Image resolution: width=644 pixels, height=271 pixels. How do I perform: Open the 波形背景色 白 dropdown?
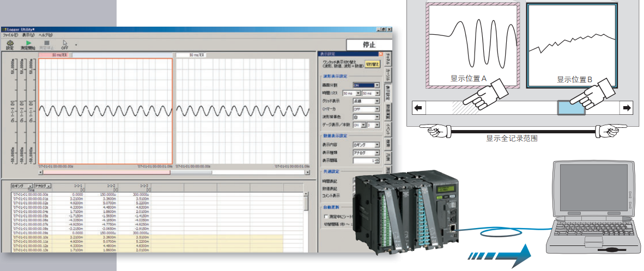coord(366,117)
